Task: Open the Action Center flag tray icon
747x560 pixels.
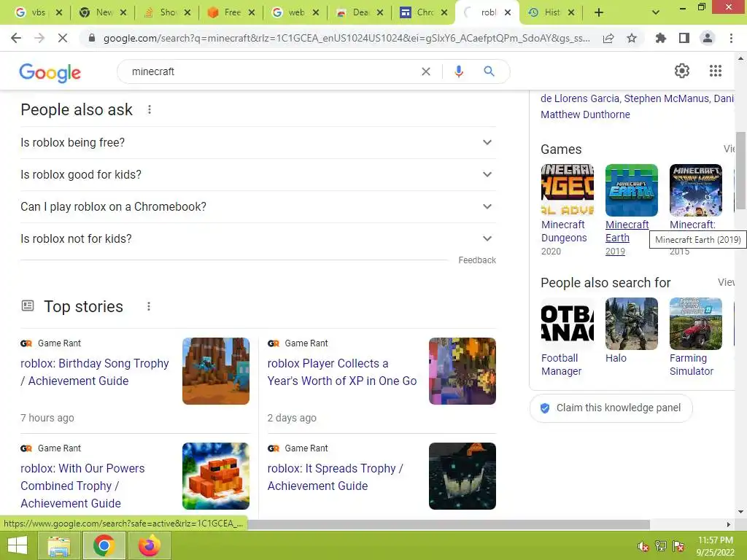Action: click(x=678, y=546)
